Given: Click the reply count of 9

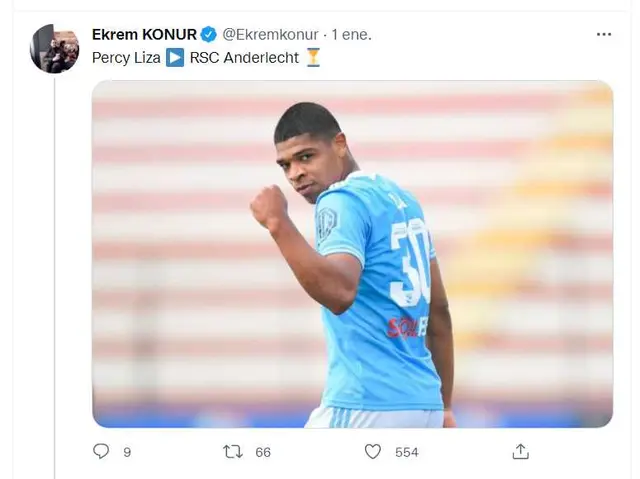Looking at the screenshot, I should (x=127, y=452).
